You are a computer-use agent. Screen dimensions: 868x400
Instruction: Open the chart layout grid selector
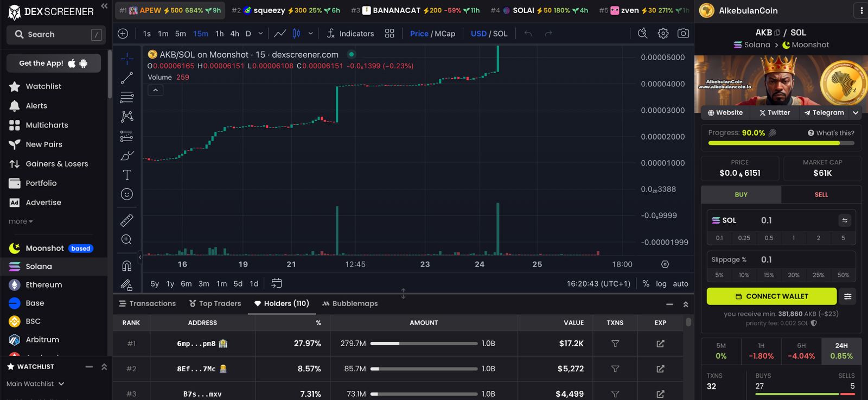(390, 34)
